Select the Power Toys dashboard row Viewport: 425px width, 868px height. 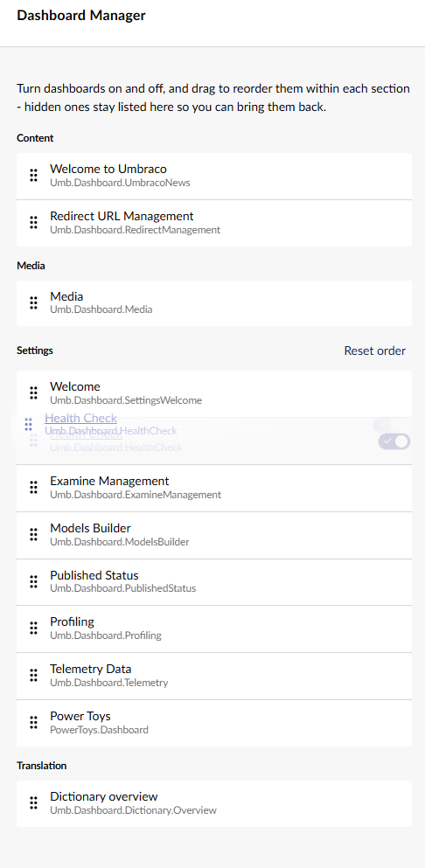click(x=214, y=723)
